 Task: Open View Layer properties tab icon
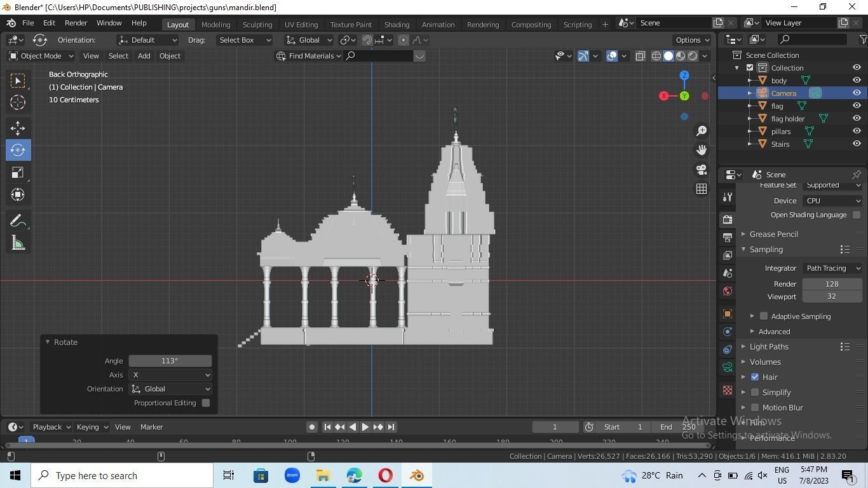click(728, 255)
